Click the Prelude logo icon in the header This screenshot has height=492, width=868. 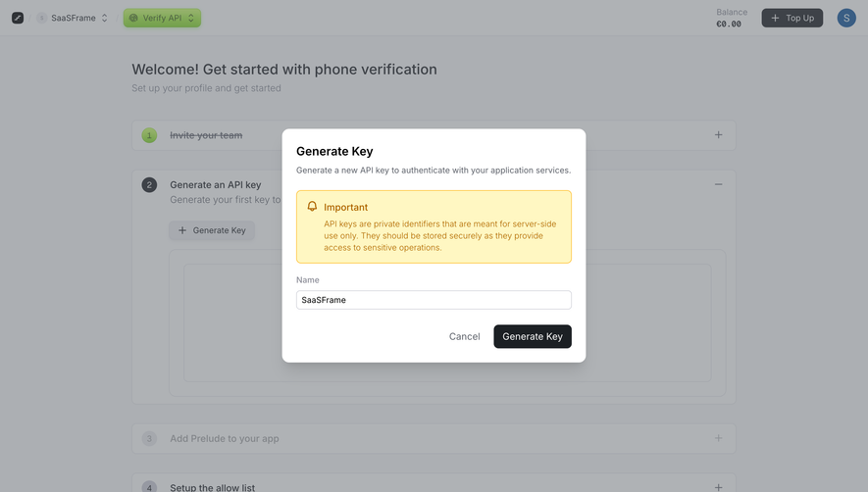(18, 18)
